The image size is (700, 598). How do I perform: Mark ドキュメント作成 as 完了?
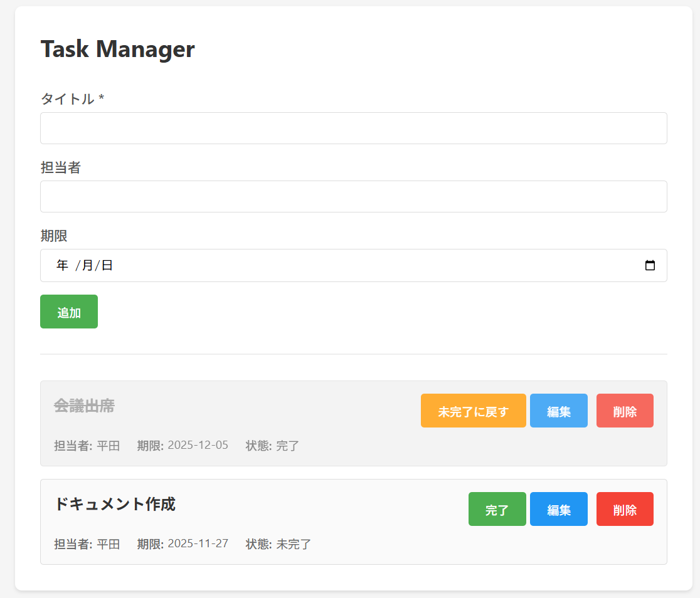tap(497, 510)
